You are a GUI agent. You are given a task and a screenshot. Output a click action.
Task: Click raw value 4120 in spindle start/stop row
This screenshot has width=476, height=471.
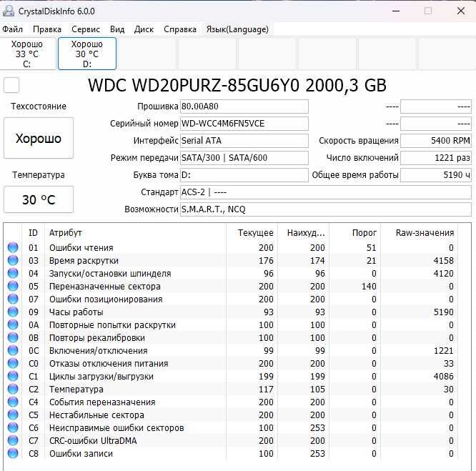click(443, 274)
